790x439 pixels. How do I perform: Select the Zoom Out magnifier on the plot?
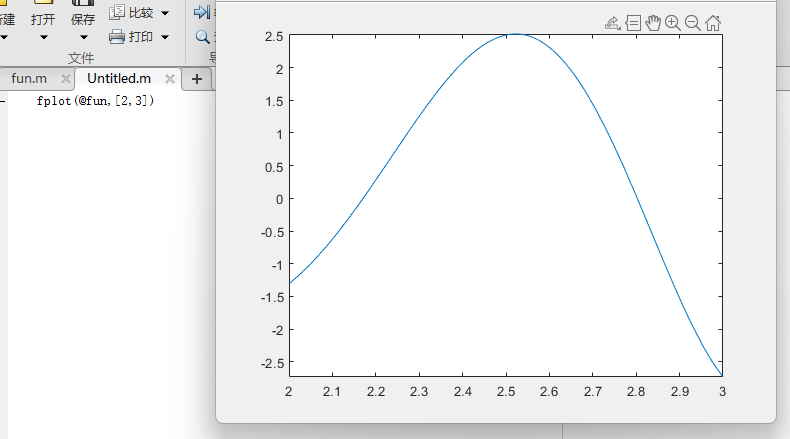pos(693,23)
